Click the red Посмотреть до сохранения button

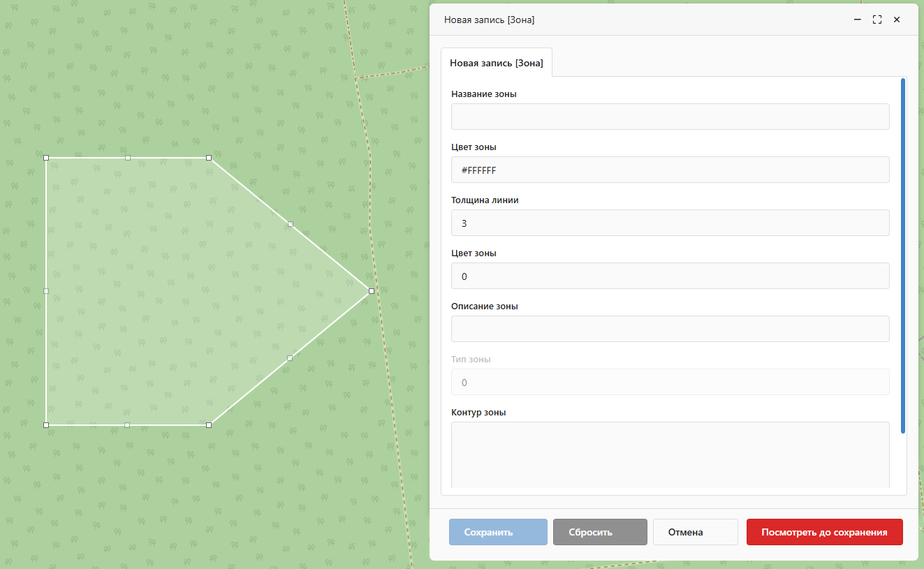tap(824, 532)
